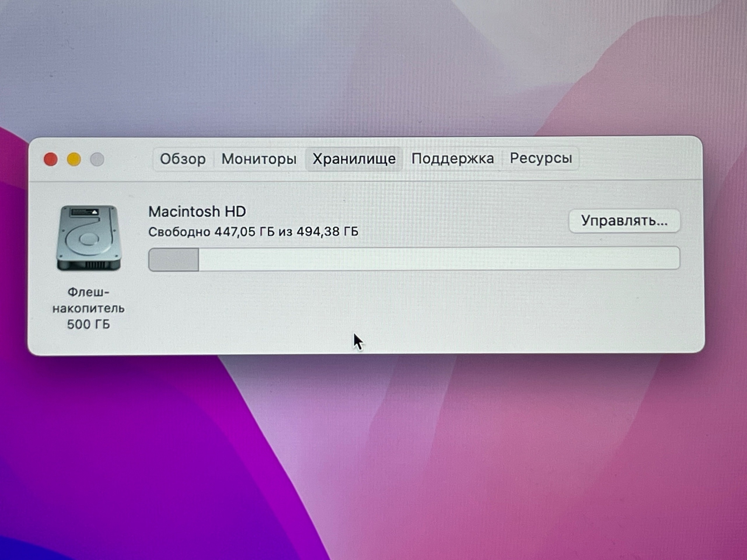Click the Флеш-накопитель 500 ГБ label
This screenshot has height=560, width=747.
tap(88, 308)
